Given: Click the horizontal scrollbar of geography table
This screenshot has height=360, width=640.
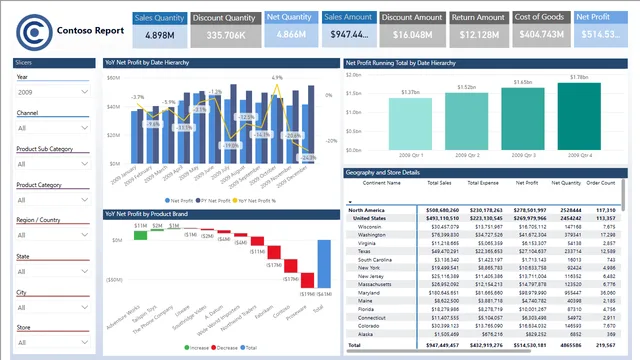Looking at the screenshot, I should coord(439,350).
